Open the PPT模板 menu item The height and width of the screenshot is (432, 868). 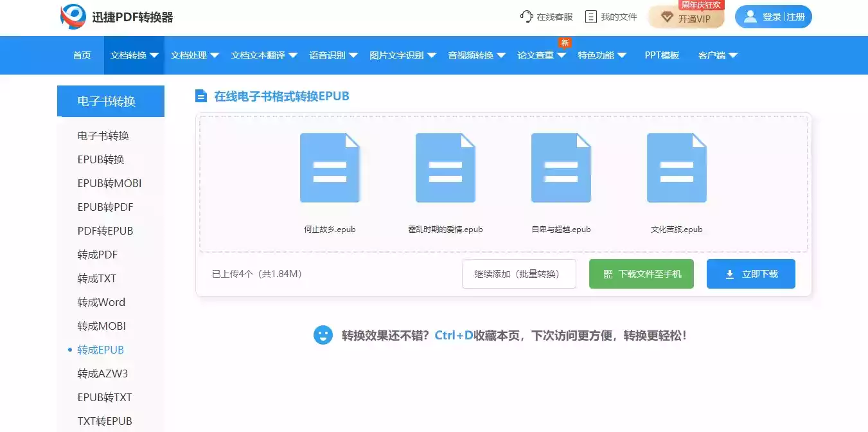pos(661,55)
